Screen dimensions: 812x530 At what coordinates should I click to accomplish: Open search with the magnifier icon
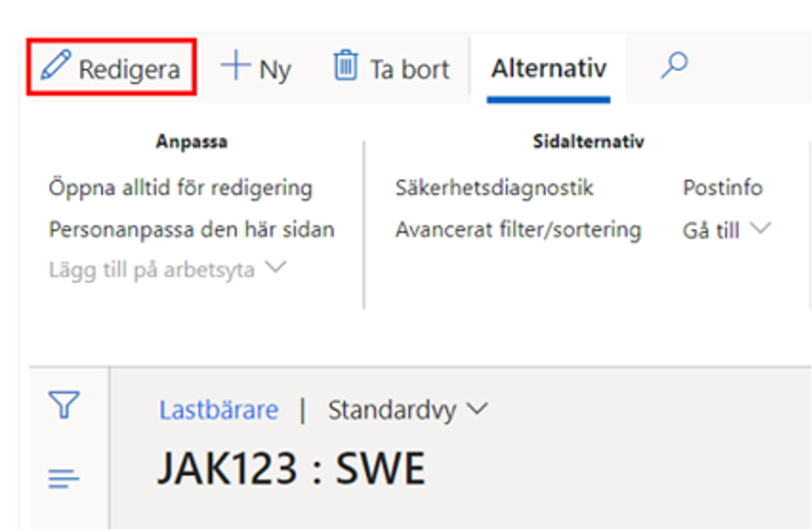(674, 65)
